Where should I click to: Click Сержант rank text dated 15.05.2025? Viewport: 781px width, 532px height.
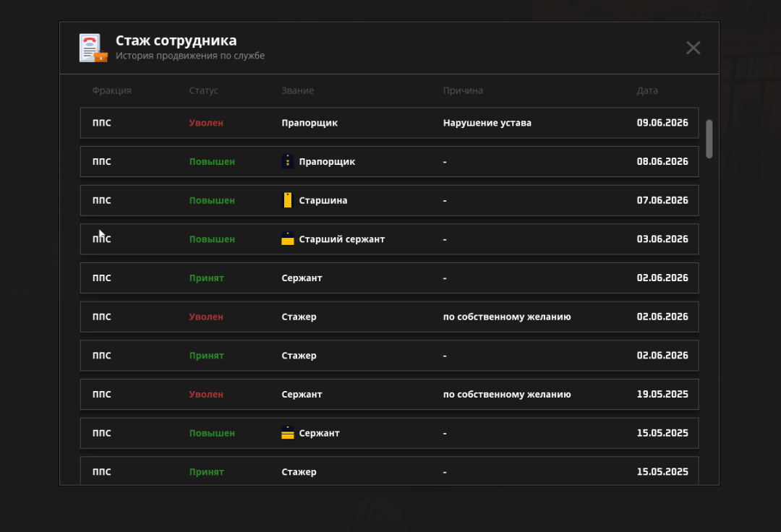[x=319, y=434]
